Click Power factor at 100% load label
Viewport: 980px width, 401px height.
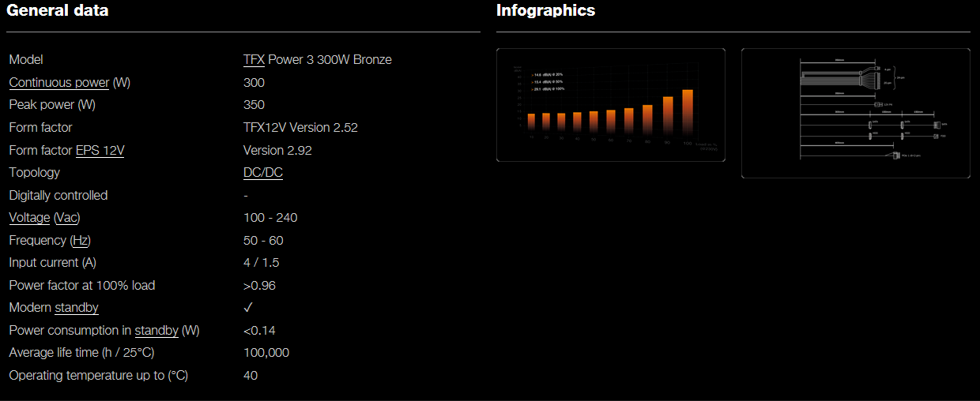[x=82, y=285]
